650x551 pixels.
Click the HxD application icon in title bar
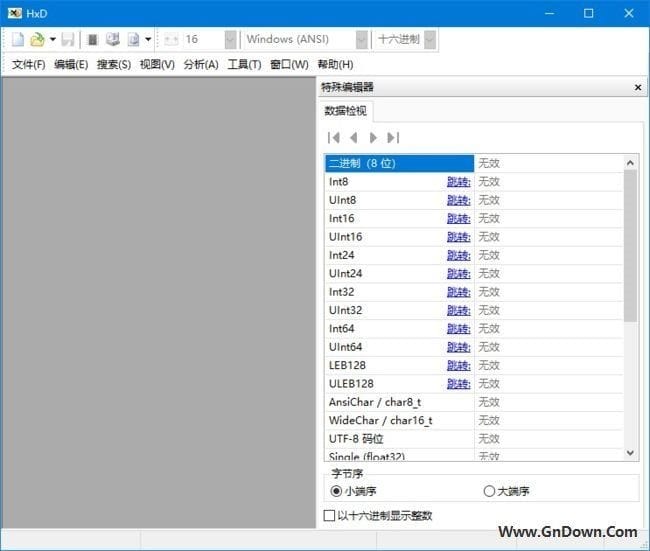[15, 13]
